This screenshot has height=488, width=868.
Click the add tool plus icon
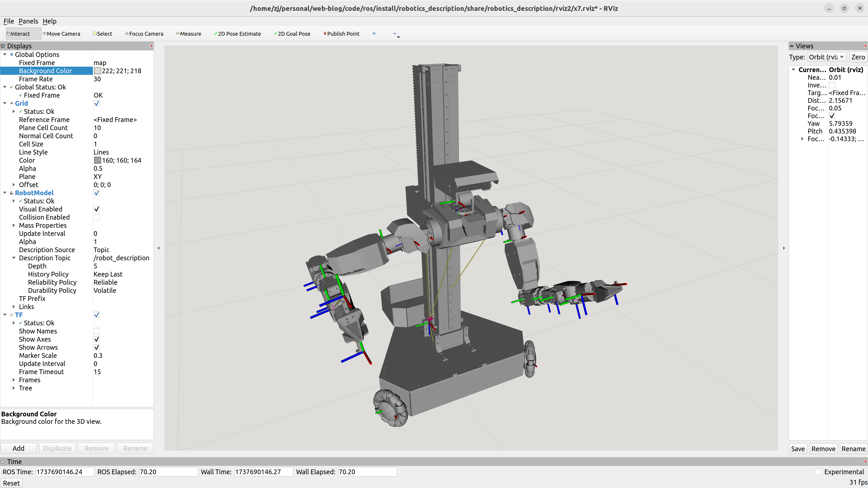click(374, 34)
